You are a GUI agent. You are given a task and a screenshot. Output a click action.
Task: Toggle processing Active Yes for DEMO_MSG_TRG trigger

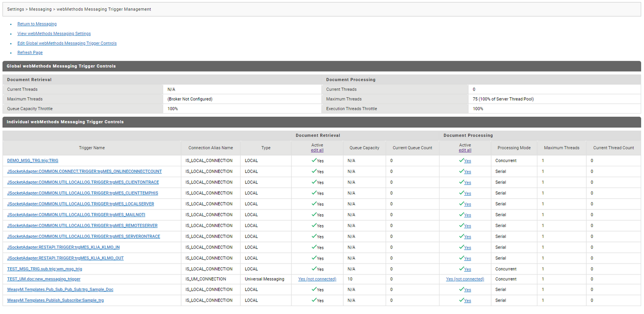pos(467,161)
